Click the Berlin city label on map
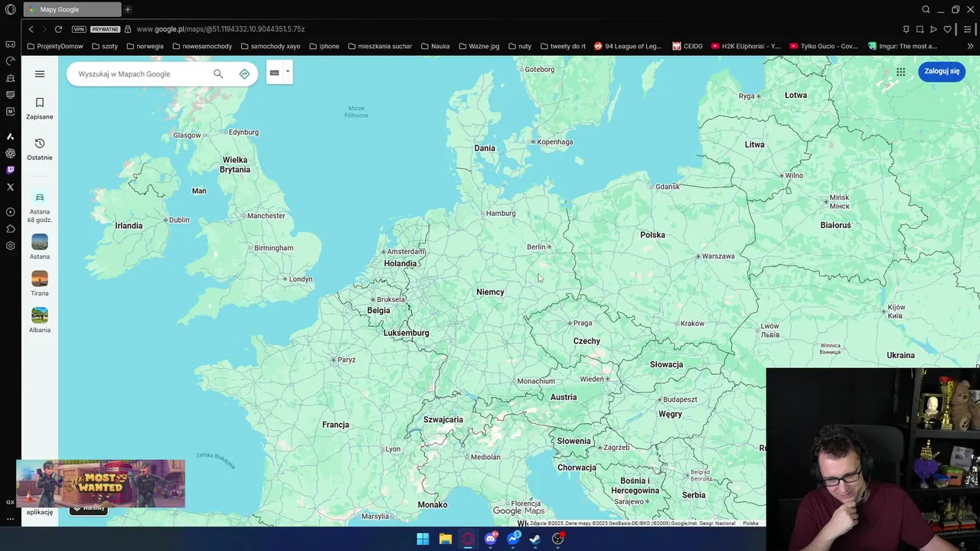This screenshot has width=980, height=551. 536,247
